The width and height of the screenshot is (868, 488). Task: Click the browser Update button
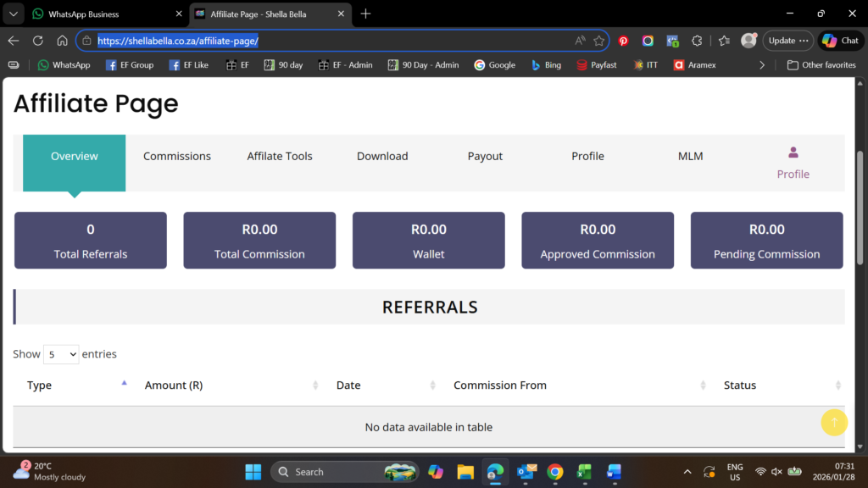pos(787,41)
